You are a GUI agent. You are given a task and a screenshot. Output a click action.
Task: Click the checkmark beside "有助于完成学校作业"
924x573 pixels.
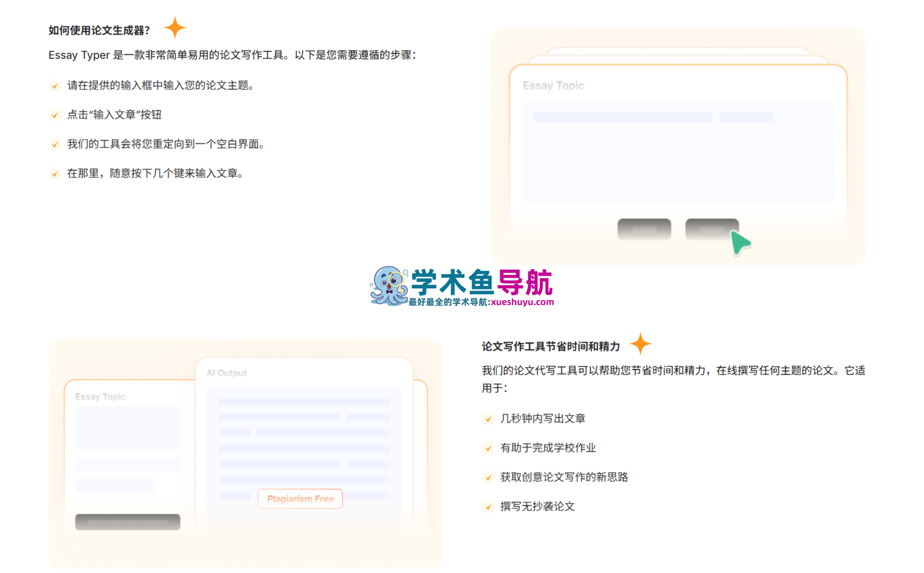click(x=488, y=448)
